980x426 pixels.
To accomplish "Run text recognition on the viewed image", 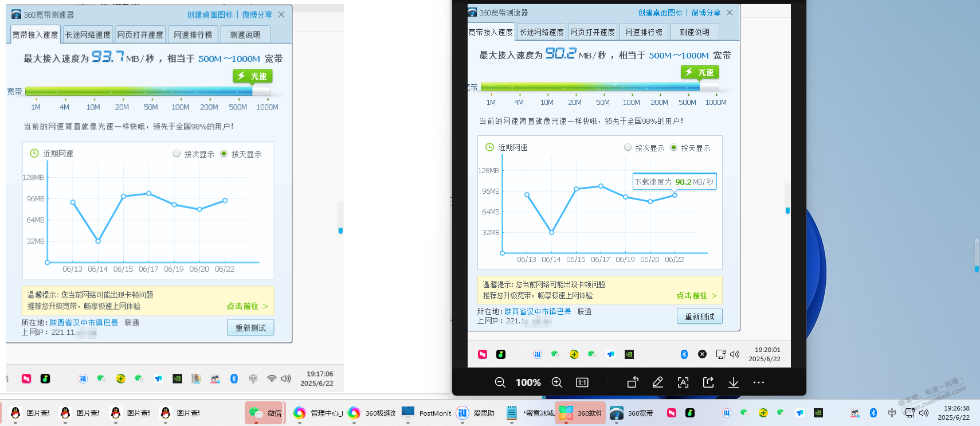I will [683, 382].
